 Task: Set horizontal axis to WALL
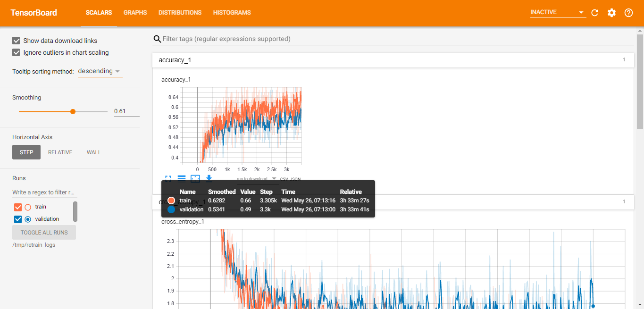(x=94, y=152)
